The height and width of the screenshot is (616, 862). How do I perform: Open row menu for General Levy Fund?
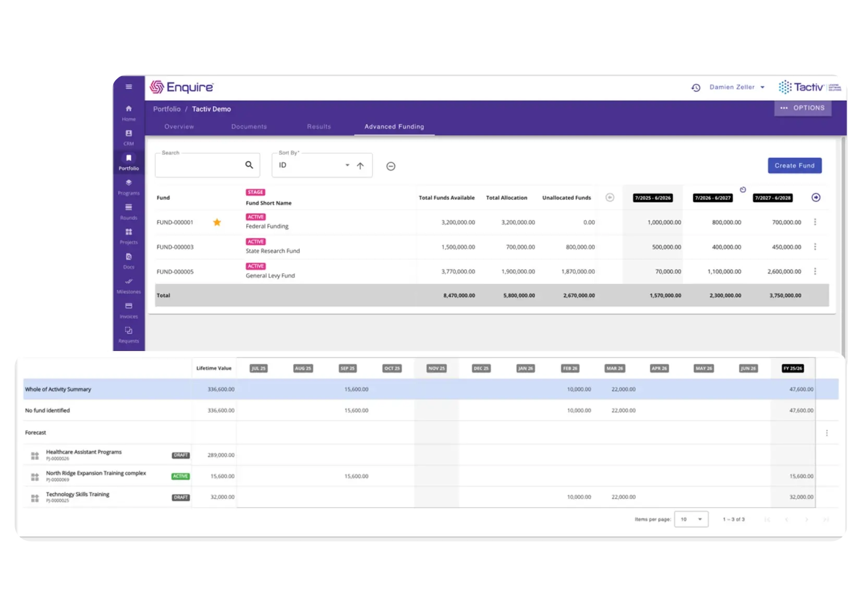coord(815,271)
